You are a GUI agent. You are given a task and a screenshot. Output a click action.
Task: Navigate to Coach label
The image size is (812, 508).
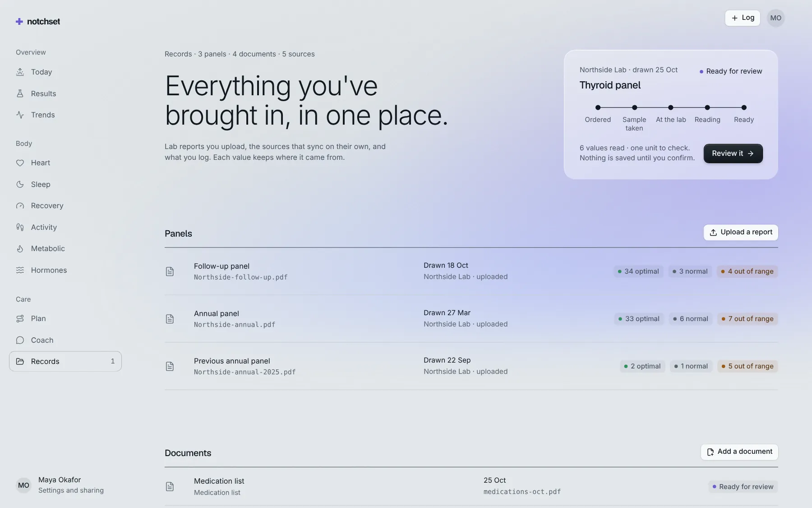[42, 340]
